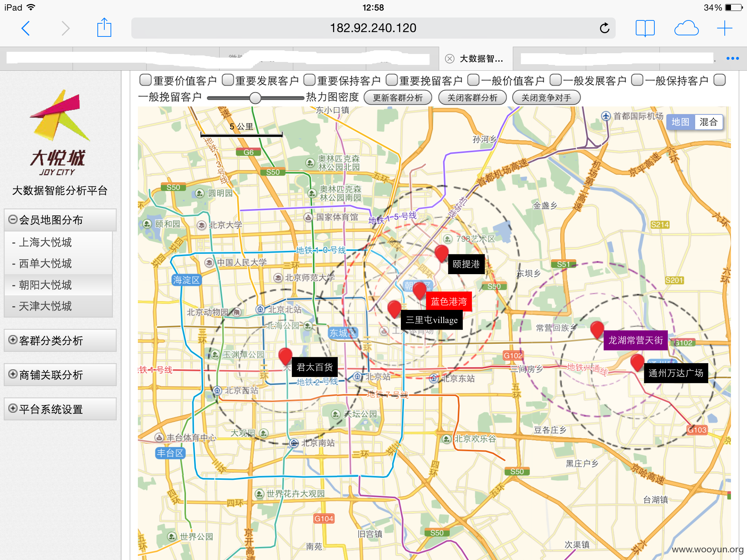This screenshot has width=747, height=560.
Task: Click the red pin for 颐提港
Action: [x=442, y=253]
